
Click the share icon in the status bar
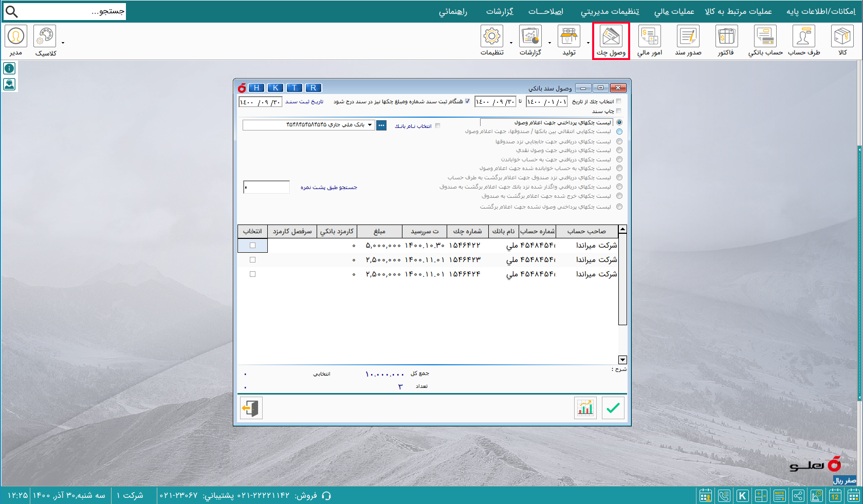click(798, 495)
